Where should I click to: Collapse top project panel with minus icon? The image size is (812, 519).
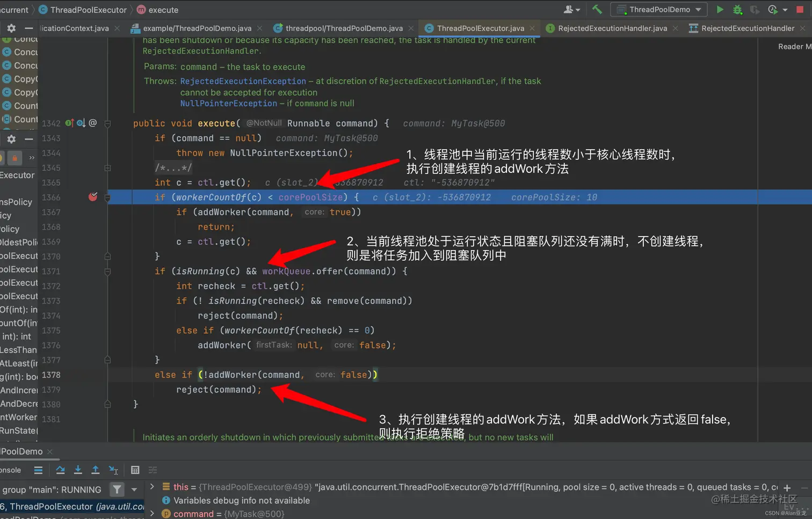29,28
